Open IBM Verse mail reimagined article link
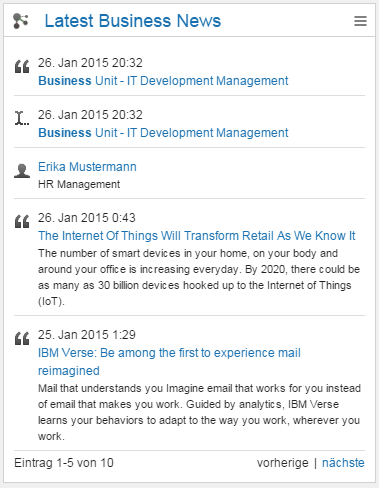Screen dimensions: 379x488 point(169,362)
